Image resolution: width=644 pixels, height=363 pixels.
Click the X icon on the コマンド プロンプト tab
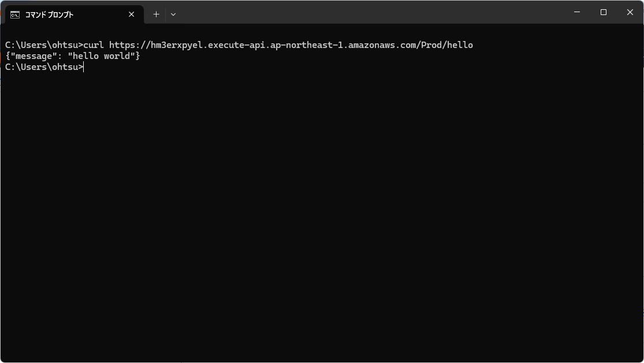tap(131, 14)
